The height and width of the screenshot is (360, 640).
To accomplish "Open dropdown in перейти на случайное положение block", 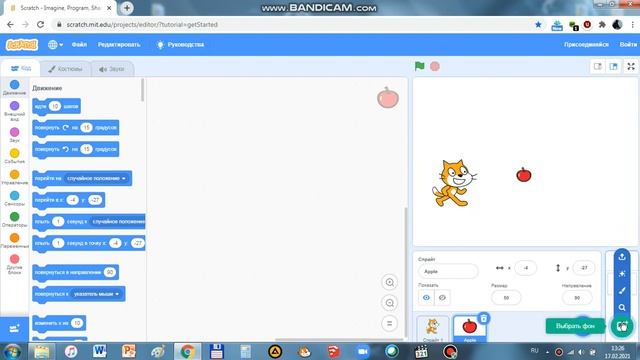I will click(x=124, y=178).
